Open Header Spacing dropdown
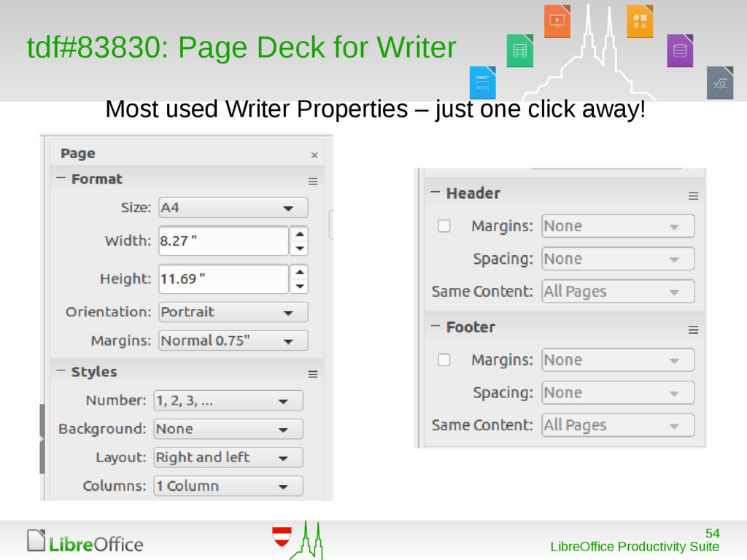Screen dimensions: 747x560 click(x=618, y=259)
